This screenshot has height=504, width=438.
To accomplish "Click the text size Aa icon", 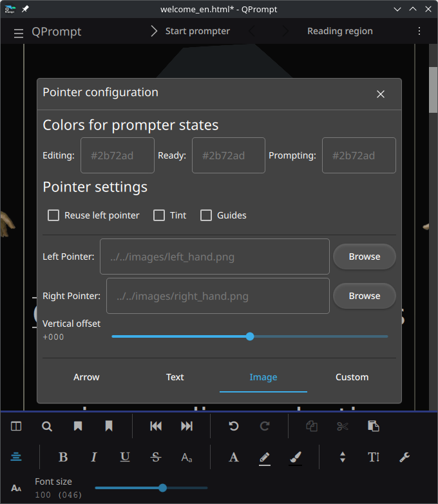I will (187, 457).
